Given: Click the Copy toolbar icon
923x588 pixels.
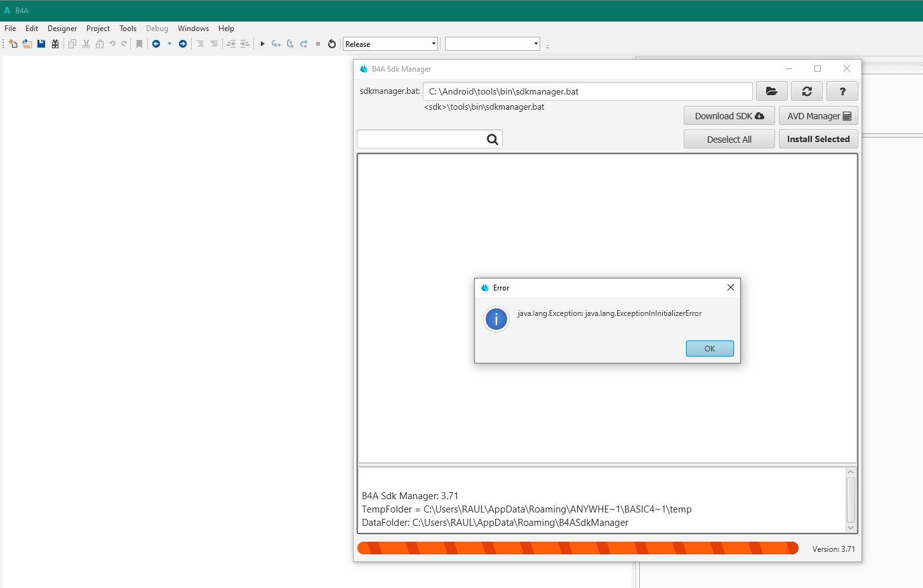Looking at the screenshot, I should pyautogui.click(x=72, y=44).
